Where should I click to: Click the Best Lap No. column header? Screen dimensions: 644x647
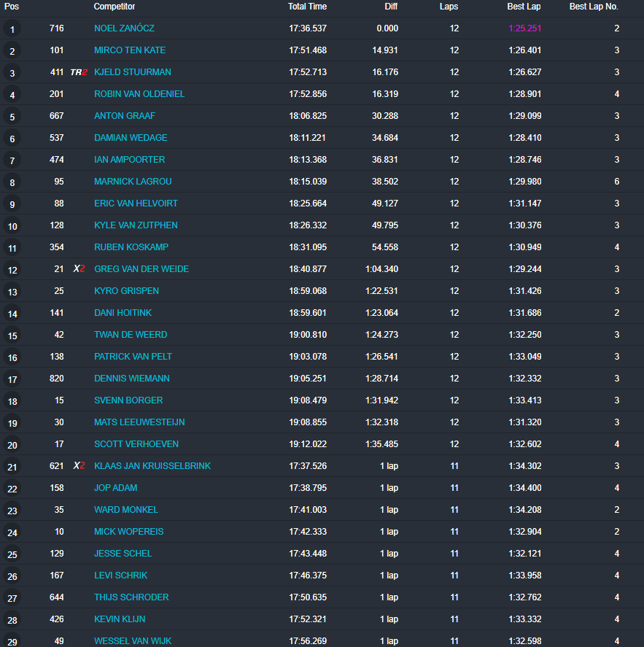click(594, 7)
